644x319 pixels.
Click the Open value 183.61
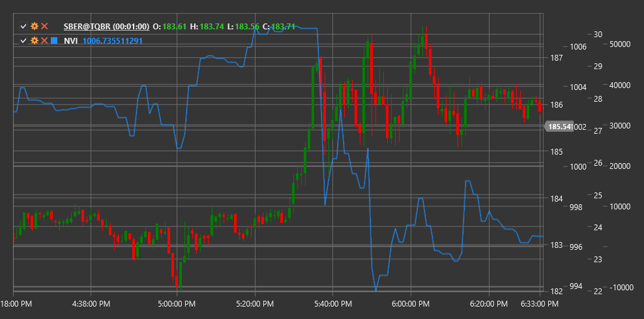point(175,27)
